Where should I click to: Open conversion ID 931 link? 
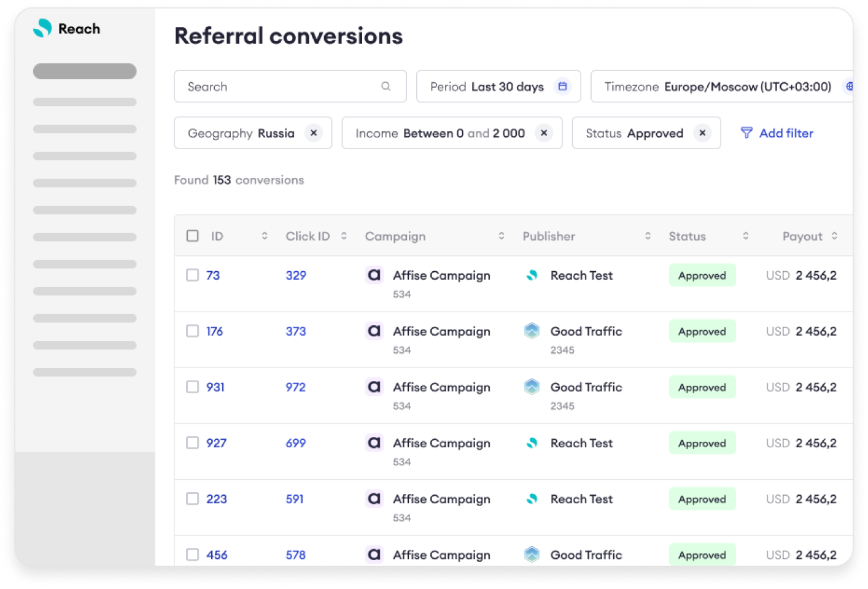click(215, 387)
